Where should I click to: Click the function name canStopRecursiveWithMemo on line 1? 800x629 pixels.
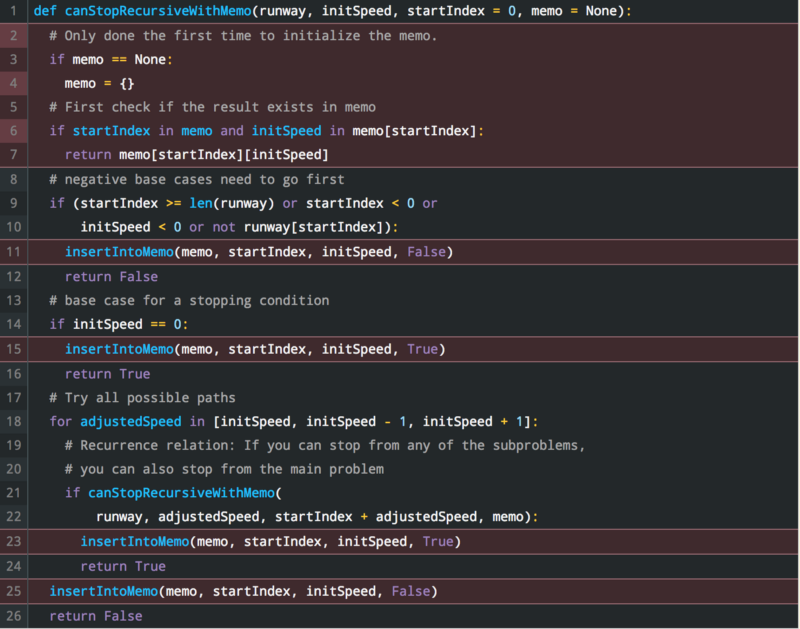[158, 11]
